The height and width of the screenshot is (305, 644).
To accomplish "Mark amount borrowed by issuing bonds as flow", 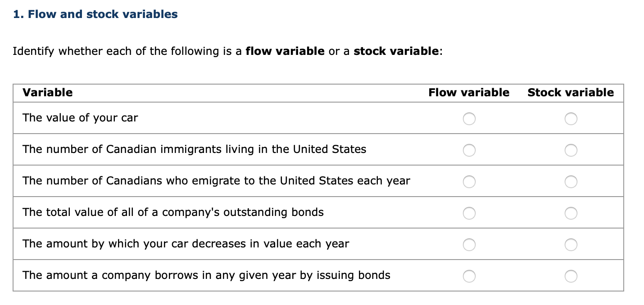I will pyautogui.click(x=469, y=276).
